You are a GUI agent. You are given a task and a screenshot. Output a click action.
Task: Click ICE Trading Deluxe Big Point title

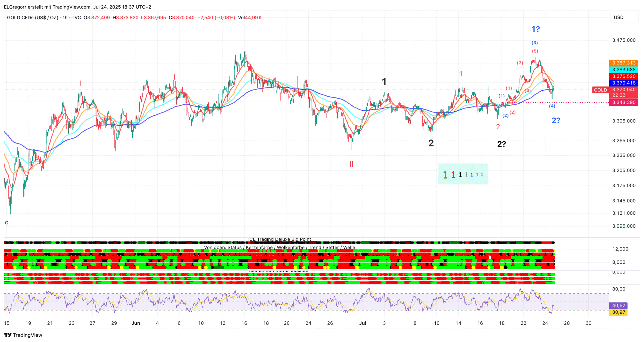279,239
